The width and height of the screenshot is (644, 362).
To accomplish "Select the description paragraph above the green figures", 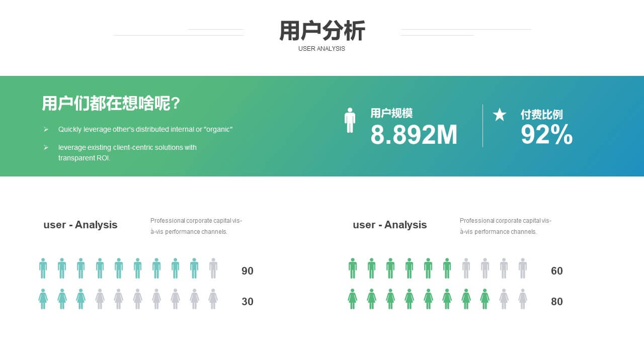I will pyautogui.click(x=506, y=226).
